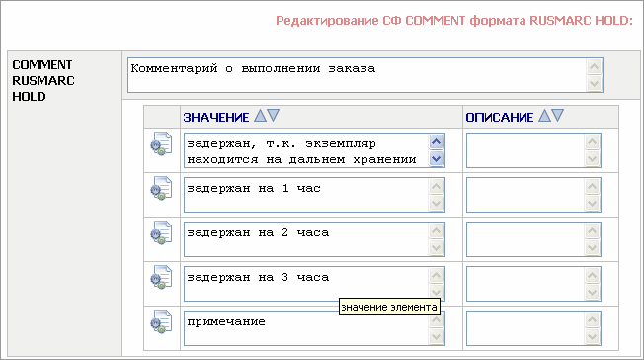The width and height of the screenshot is (644, 360).
Task: Click scroll-down arrow in 'примечание' value field
Action: [437, 336]
